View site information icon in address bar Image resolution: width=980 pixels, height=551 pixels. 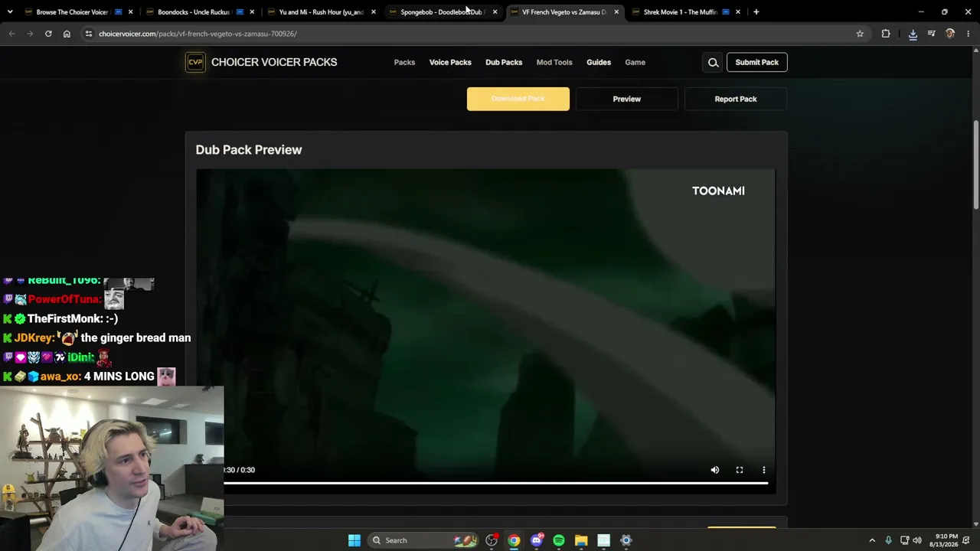coord(88,34)
